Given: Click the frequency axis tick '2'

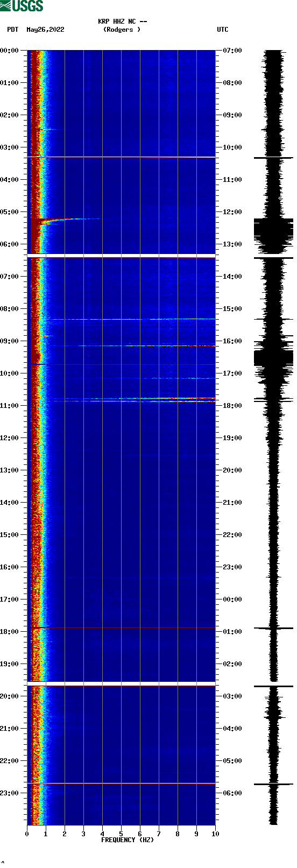Looking at the screenshot, I should click(x=65, y=834).
